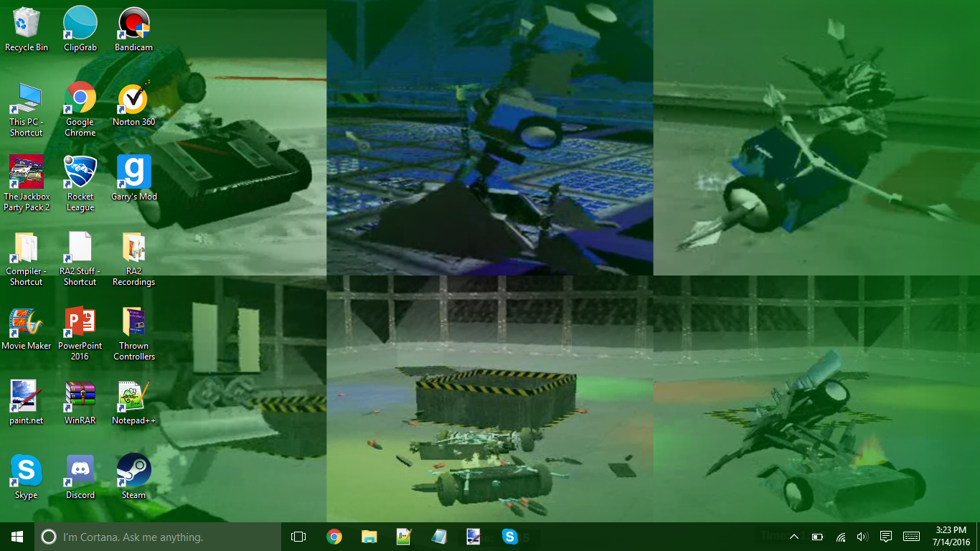Select the Norton 360 desktop icon
Image resolution: width=980 pixels, height=551 pixels.
(x=134, y=103)
